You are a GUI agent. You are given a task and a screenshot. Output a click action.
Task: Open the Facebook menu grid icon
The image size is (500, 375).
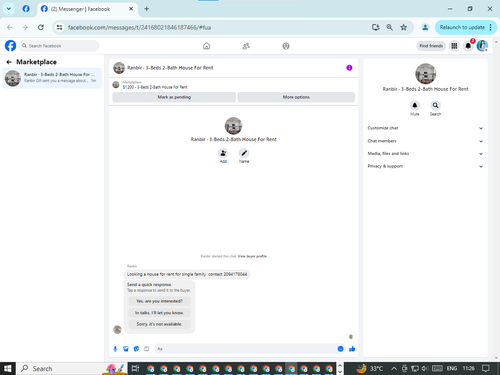tap(454, 46)
